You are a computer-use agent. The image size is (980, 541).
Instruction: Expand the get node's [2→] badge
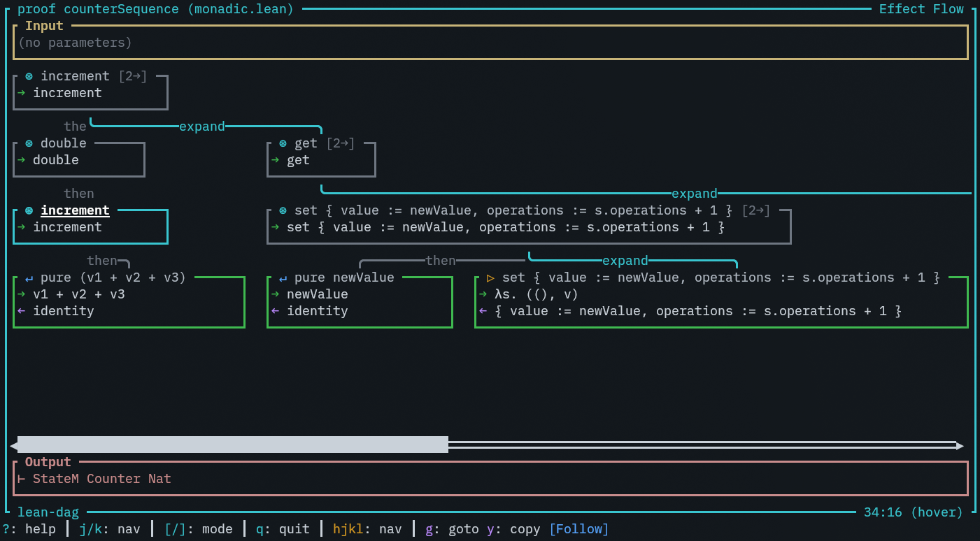coord(340,143)
